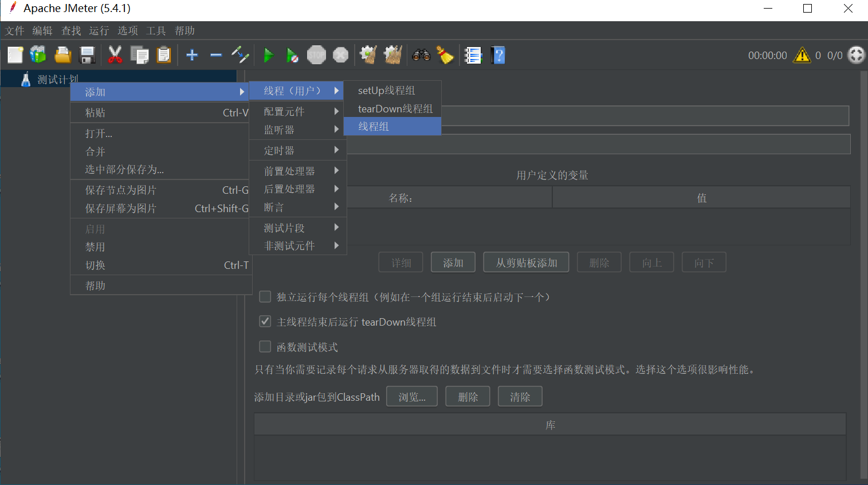Viewport: 868px width, 485px height.
Task: Select 保存节点为图片 entry
Action: pos(160,190)
